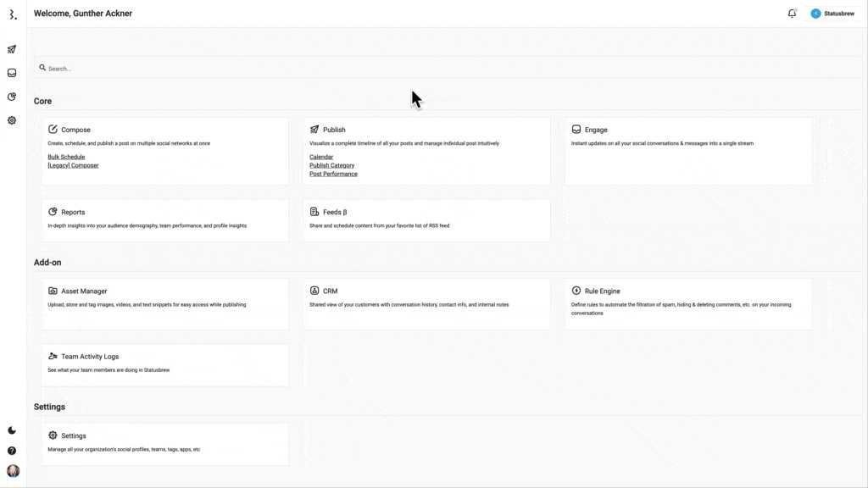Go to Publish Category link
868x488 pixels.
click(331, 165)
